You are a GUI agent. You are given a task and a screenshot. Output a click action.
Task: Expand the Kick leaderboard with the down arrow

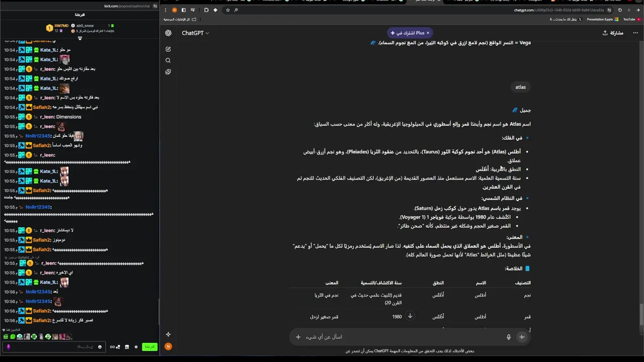[x=79, y=38]
